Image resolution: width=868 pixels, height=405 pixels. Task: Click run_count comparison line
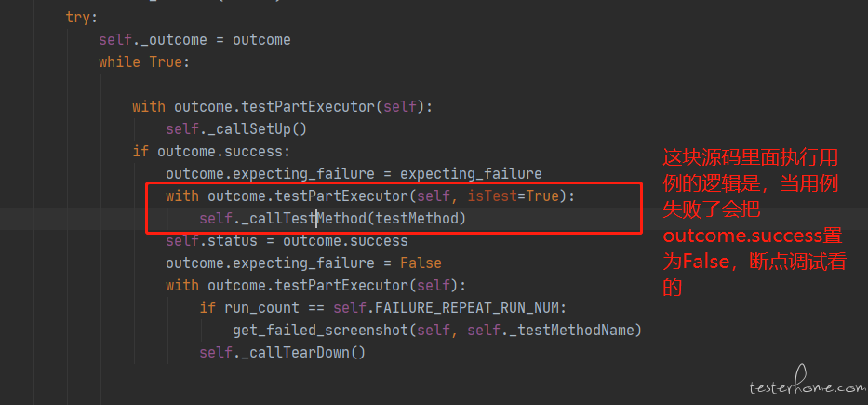tap(383, 308)
